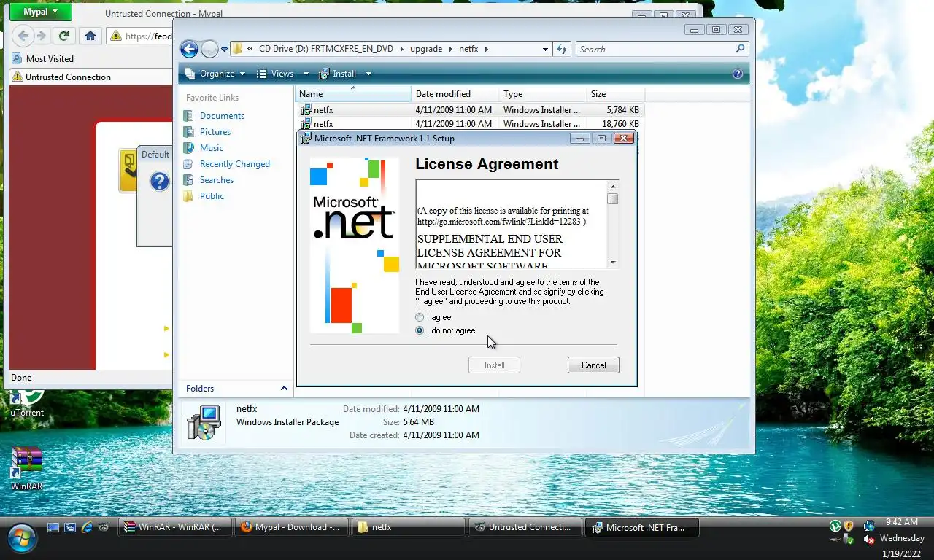Open the Pictures favorite link

click(215, 132)
